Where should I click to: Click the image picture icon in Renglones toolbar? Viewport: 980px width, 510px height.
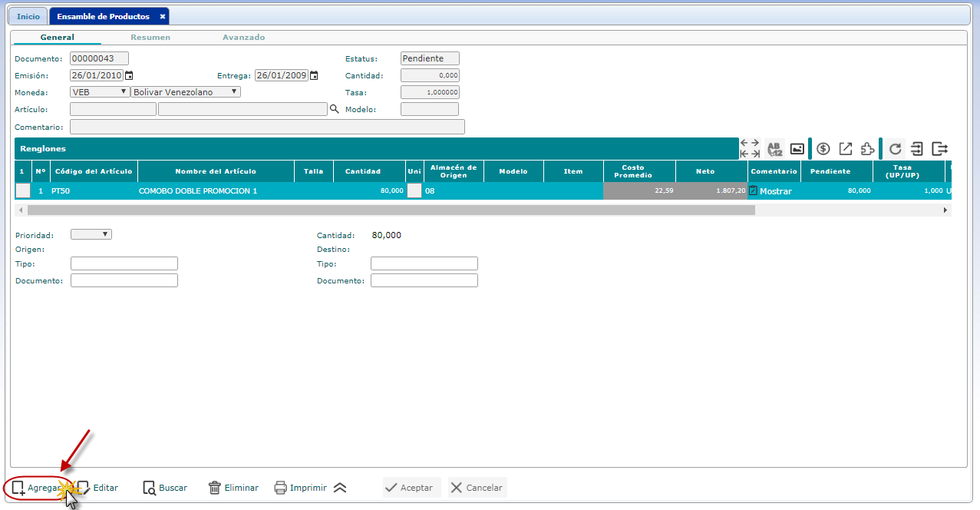click(797, 148)
